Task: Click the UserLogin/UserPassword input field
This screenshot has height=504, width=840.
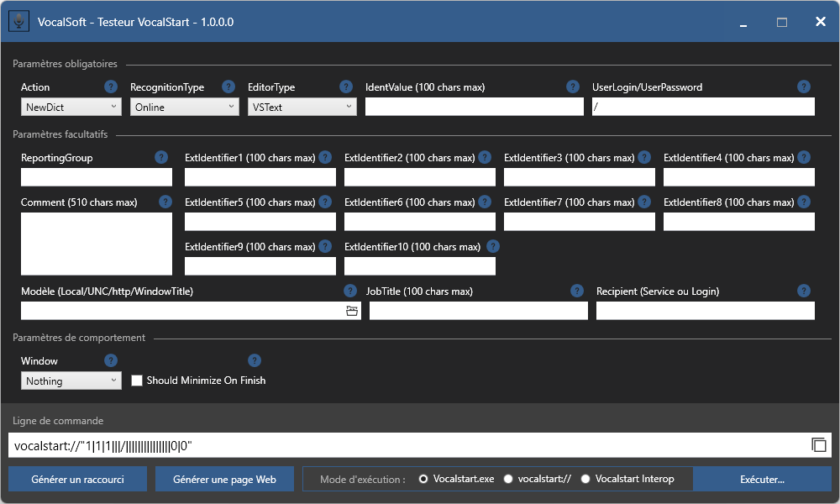Action: coord(703,107)
